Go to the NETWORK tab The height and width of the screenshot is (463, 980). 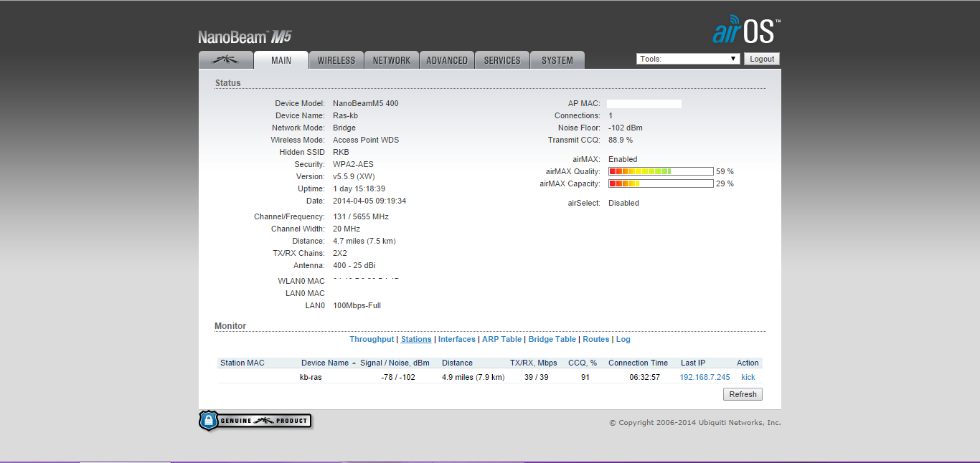point(392,60)
